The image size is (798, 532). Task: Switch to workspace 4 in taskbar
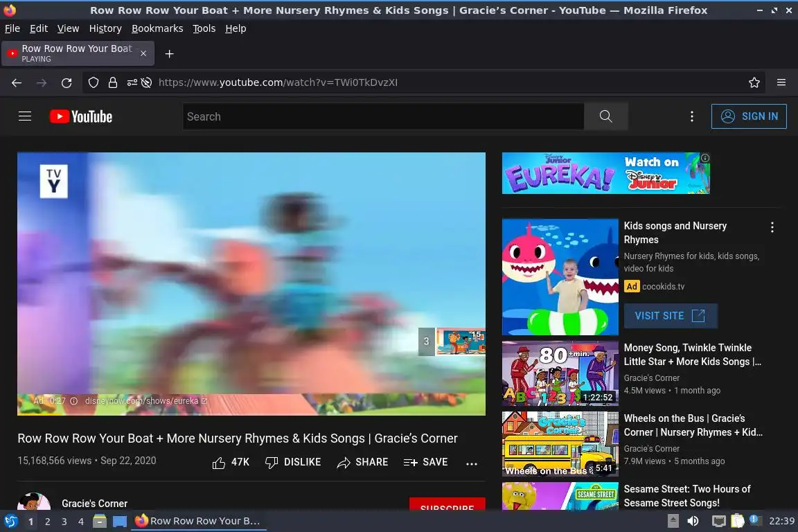coord(81,522)
